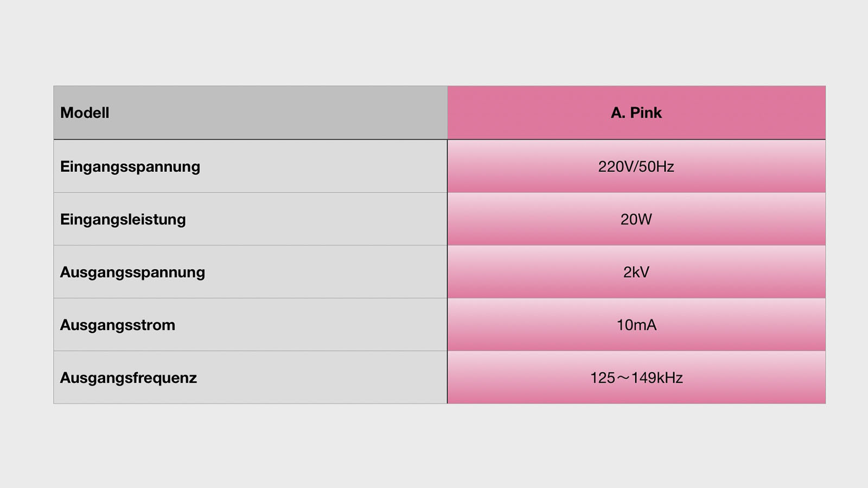The width and height of the screenshot is (868, 488).
Task: Click the 220V/50Hz value cell
Action: pyautogui.click(x=636, y=166)
